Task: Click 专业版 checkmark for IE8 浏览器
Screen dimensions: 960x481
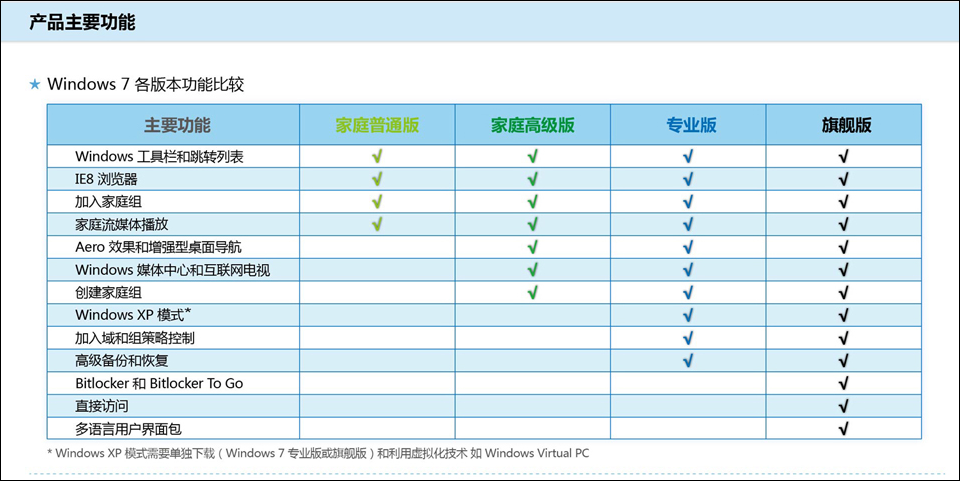Action: point(688,179)
